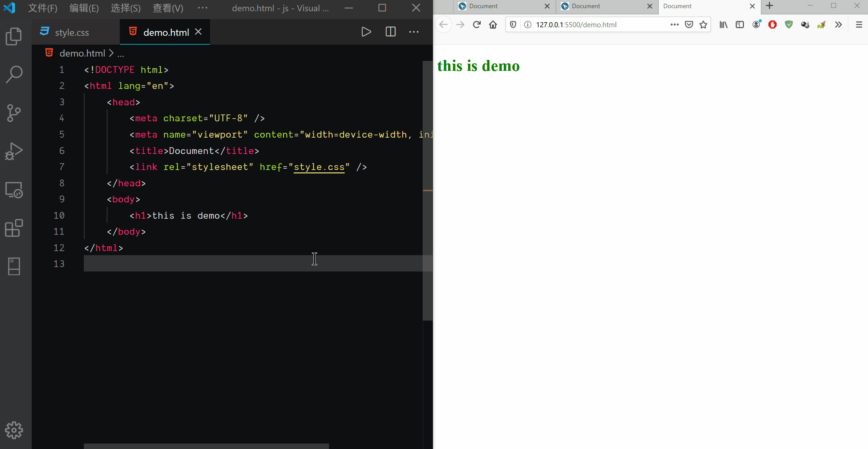Toggle the Firefox sidebar view icon
This screenshot has width=868, height=449.
pyautogui.click(x=739, y=25)
